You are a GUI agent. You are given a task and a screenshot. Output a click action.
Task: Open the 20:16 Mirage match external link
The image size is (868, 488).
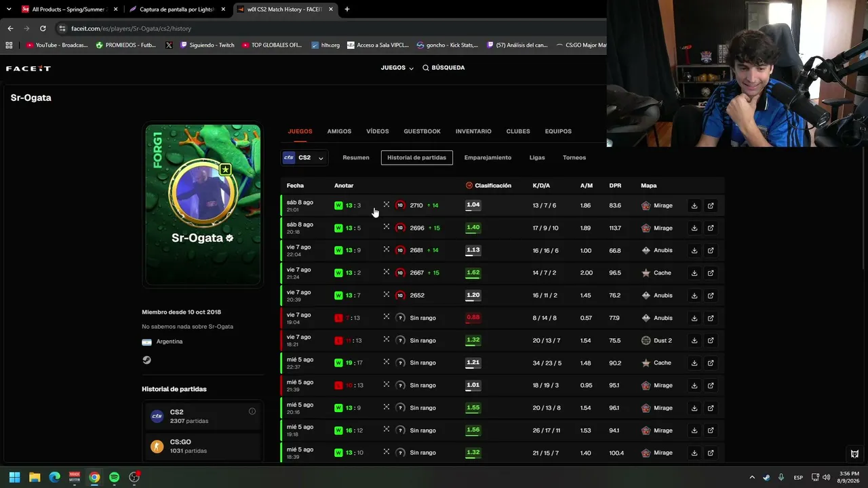(711, 408)
